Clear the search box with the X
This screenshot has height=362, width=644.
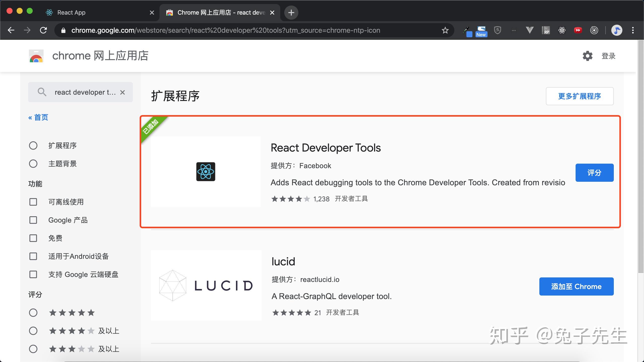pyautogui.click(x=123, y=92)
